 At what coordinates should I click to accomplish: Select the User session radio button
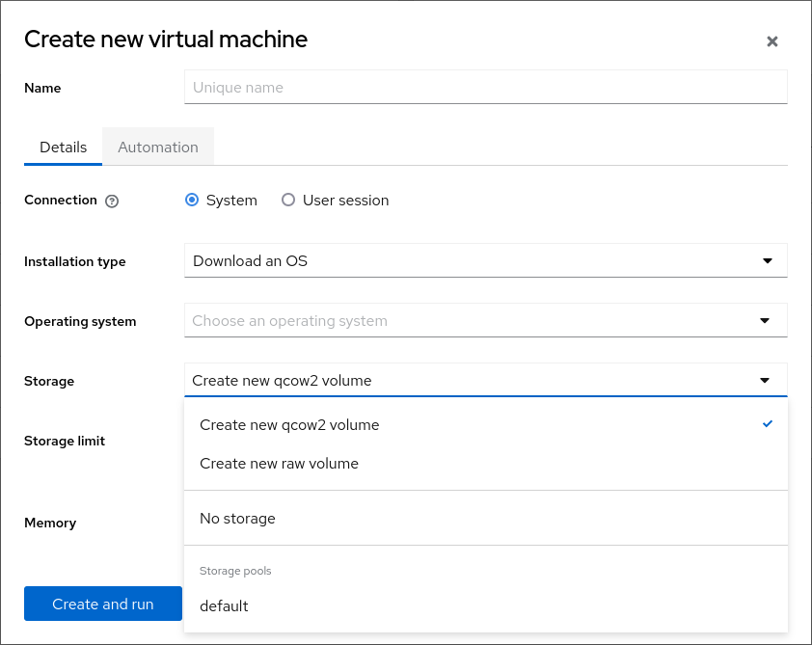click(288, 201)
